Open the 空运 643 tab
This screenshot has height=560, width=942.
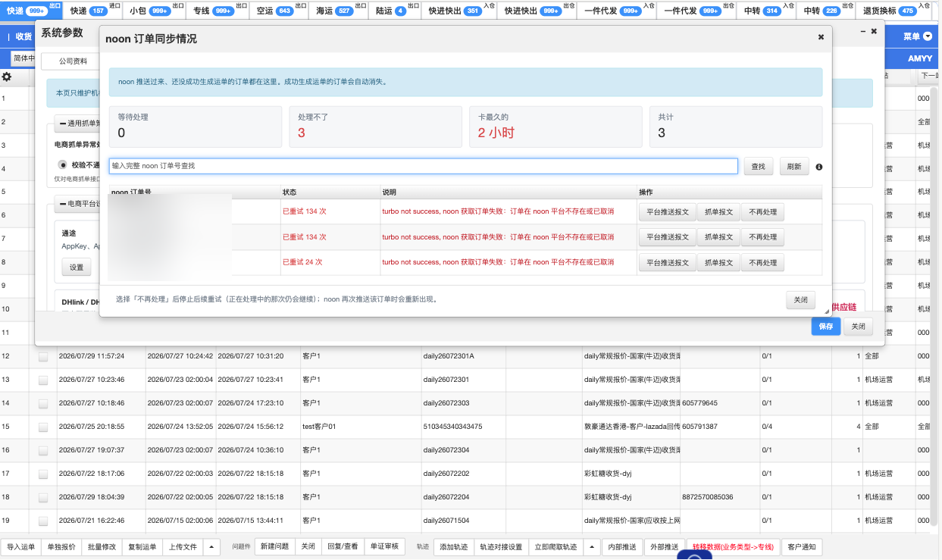tap(278, 11)
